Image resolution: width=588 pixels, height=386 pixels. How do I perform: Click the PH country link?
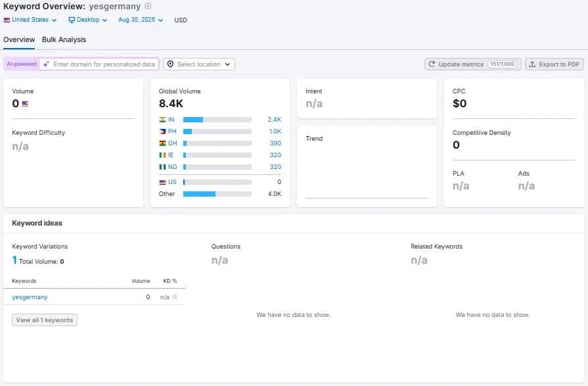click(172, 132)
